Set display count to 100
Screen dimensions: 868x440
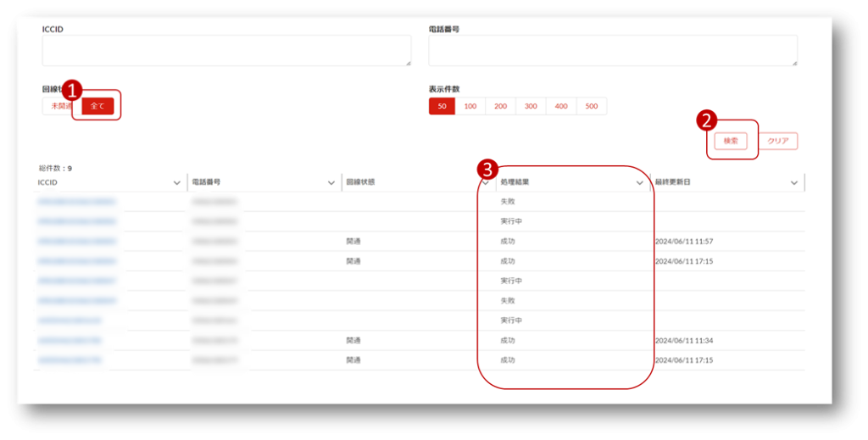click(470, 106)
